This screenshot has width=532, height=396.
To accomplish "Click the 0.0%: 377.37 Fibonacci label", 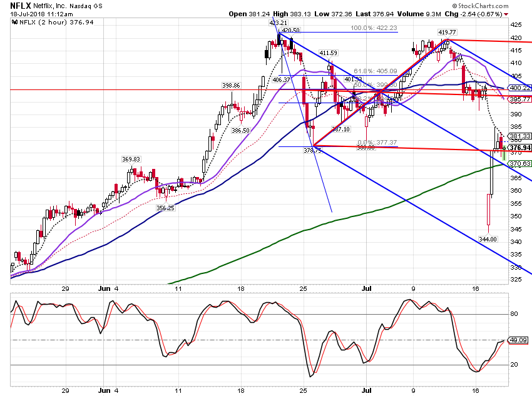I will click(377, 143).
